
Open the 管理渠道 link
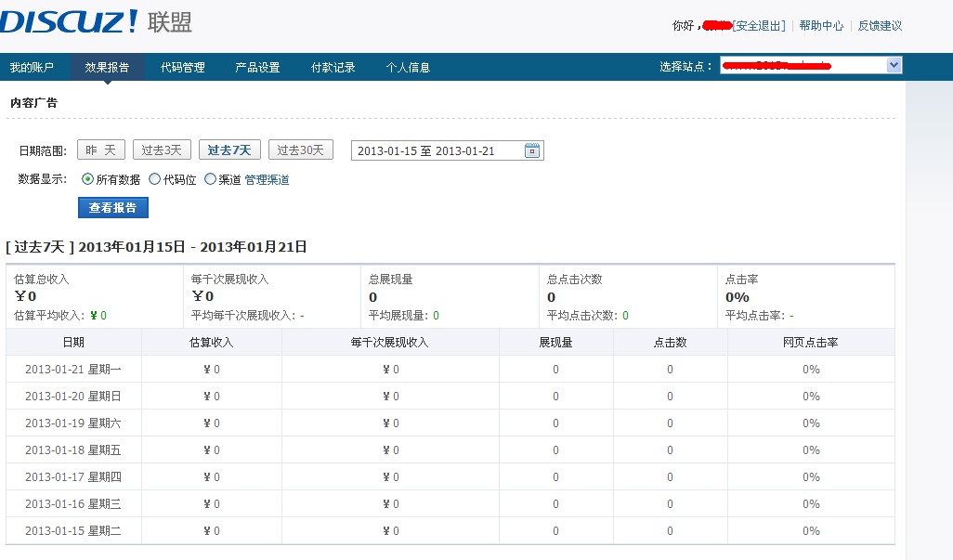click(267, 180)
